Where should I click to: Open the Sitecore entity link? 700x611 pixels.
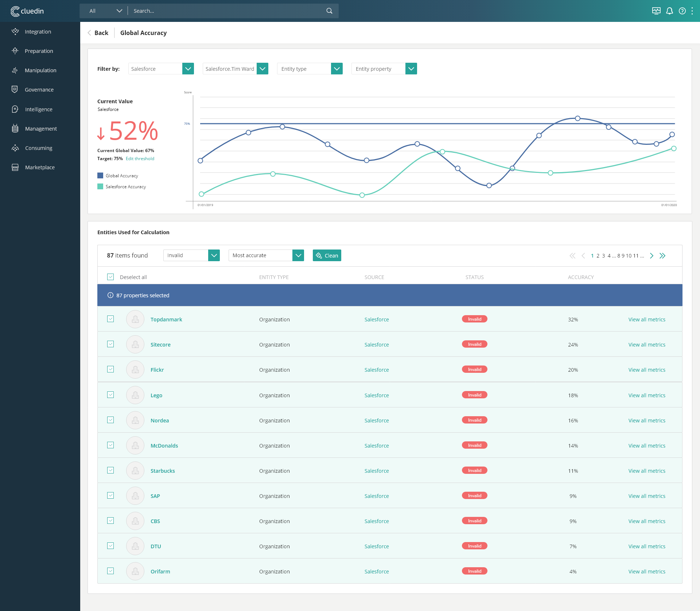[x=160, y=345]
